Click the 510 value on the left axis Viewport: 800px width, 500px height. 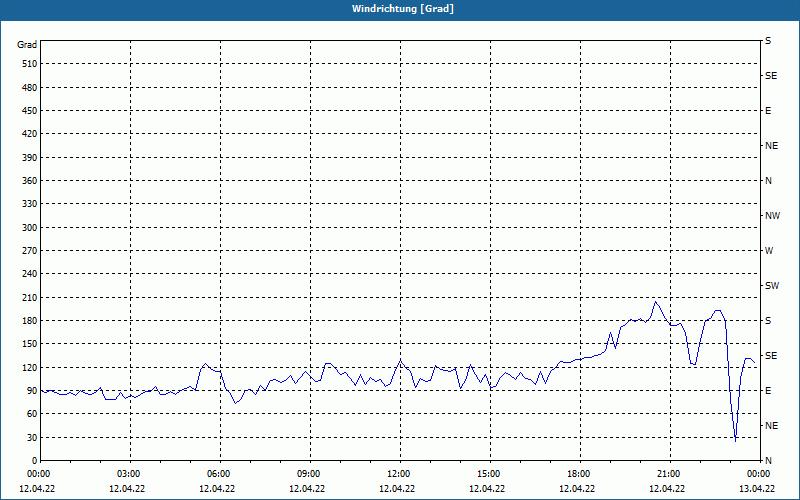(x=30, y=64)
